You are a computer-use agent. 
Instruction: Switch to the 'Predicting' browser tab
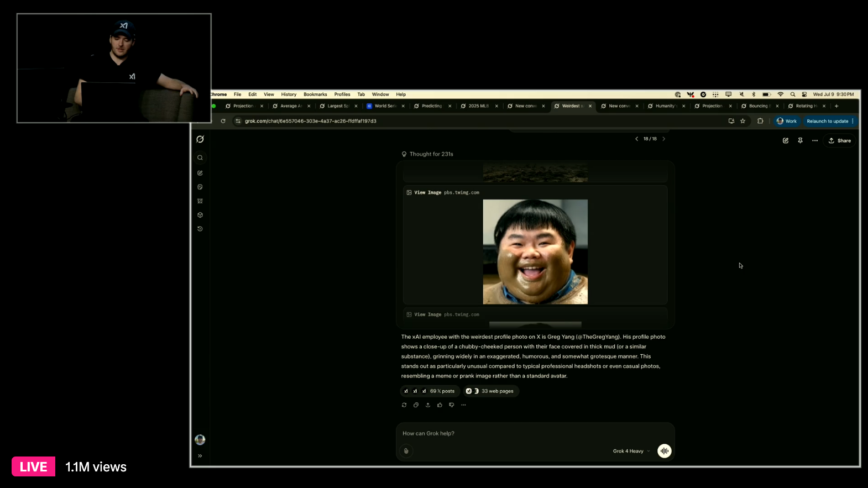(x=432, y=106)
